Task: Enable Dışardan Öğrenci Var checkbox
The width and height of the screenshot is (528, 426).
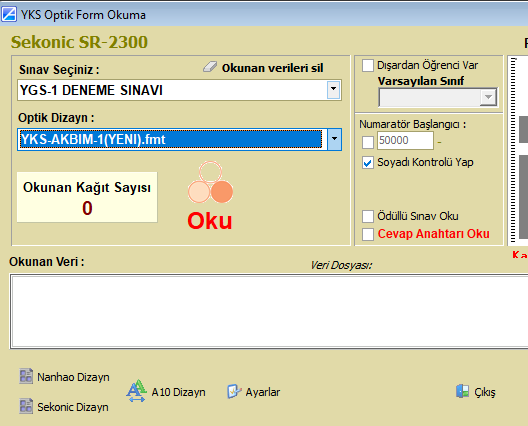Action: tap(368, 65)
